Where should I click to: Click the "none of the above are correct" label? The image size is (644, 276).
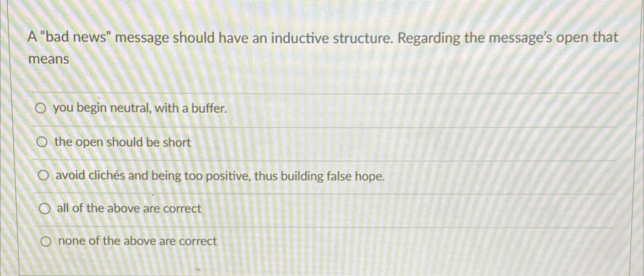point(136,241)
